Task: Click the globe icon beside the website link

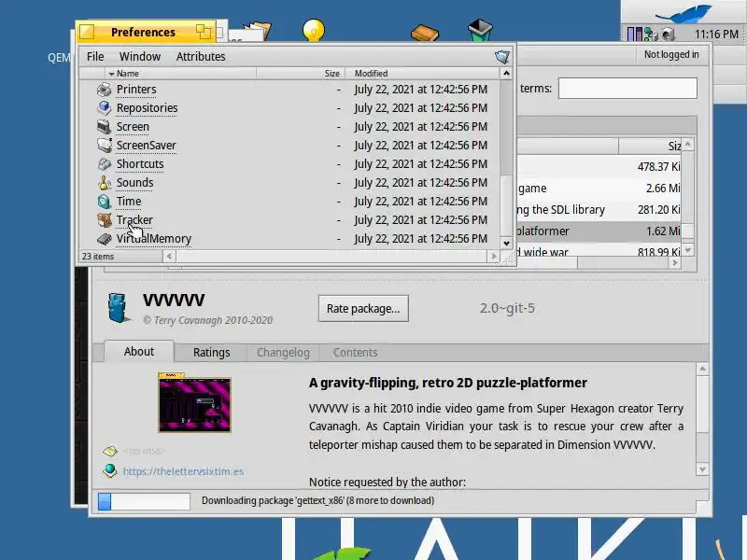Action: (x=110, y=470)
